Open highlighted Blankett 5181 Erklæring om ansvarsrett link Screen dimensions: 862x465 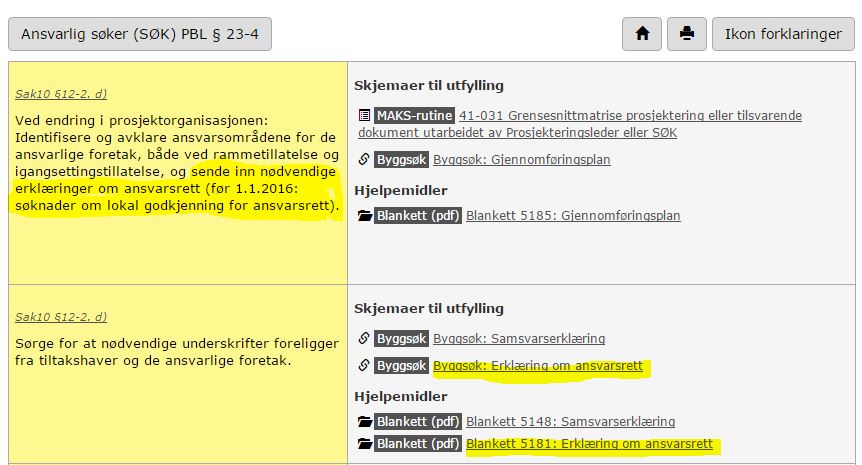[589, 444]
